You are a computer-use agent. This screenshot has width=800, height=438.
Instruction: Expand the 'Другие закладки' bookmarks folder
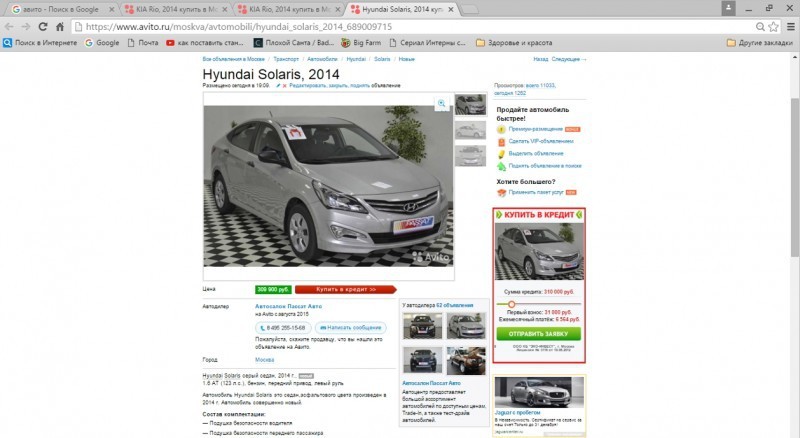point(760,43)
